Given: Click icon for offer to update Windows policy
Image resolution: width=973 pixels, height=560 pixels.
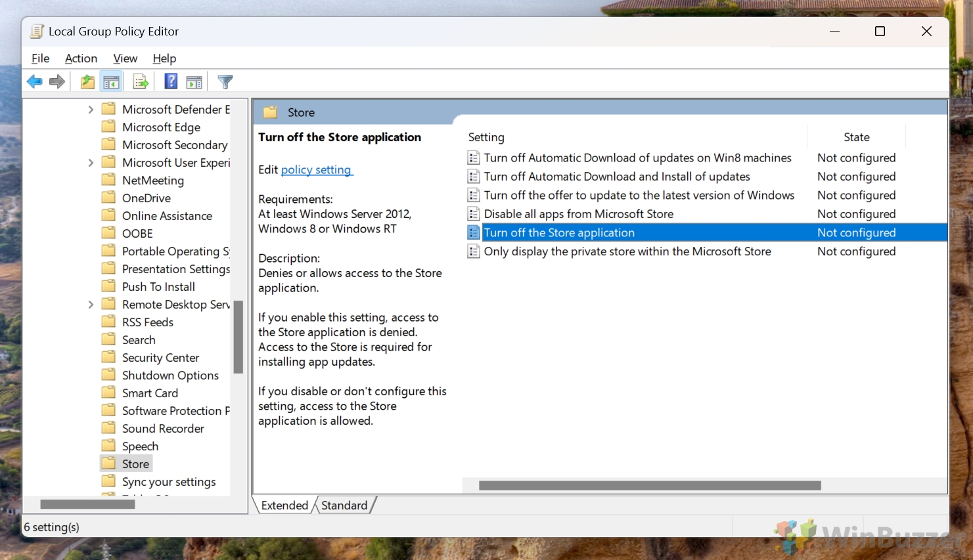Looking at the screenshot, I should tap(474, 195).
